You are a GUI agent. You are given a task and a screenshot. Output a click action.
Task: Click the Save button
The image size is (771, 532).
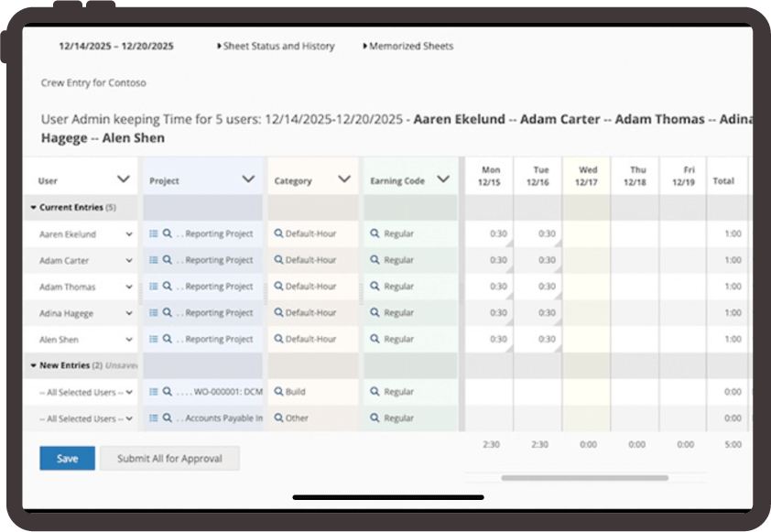[67, 459]
